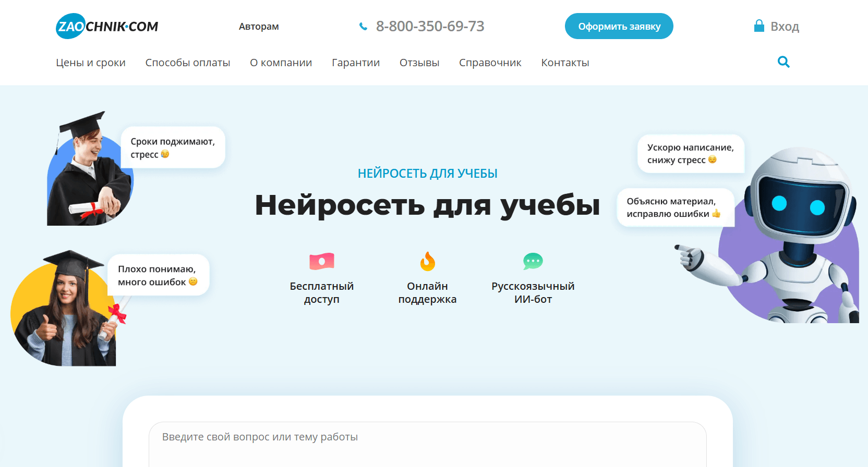Click the Ускорю написание, снижу стресс bubble

pos(691,154)
